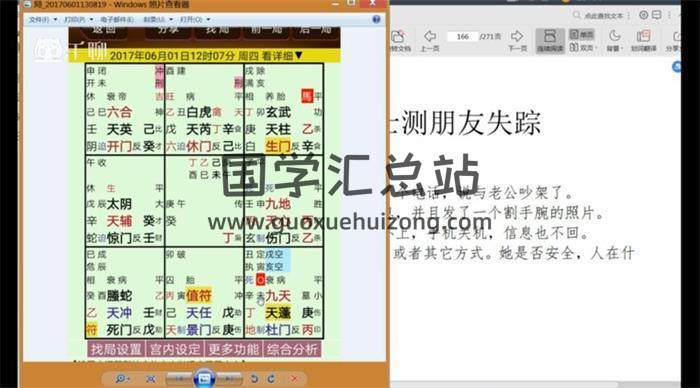
Task: Click 转文档 convert icon in PDF reader
Action: 399,41
